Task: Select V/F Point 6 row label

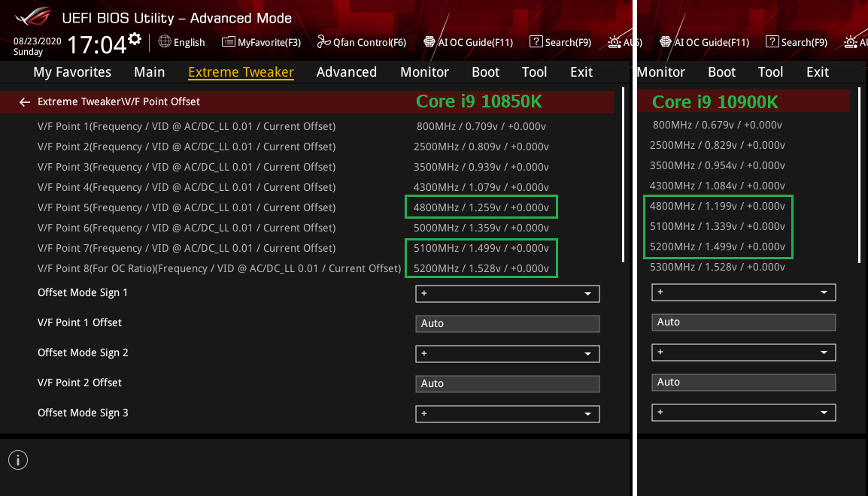Action: [187, 228]
